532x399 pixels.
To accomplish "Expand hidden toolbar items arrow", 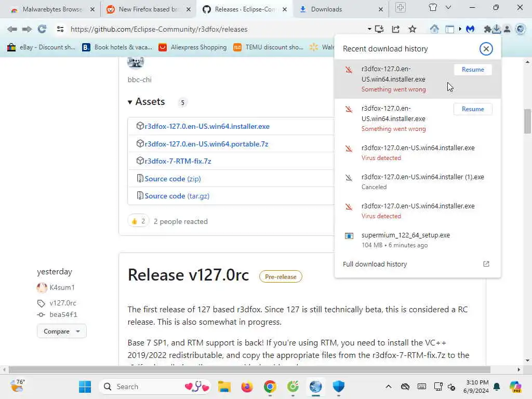I will 460,29.
